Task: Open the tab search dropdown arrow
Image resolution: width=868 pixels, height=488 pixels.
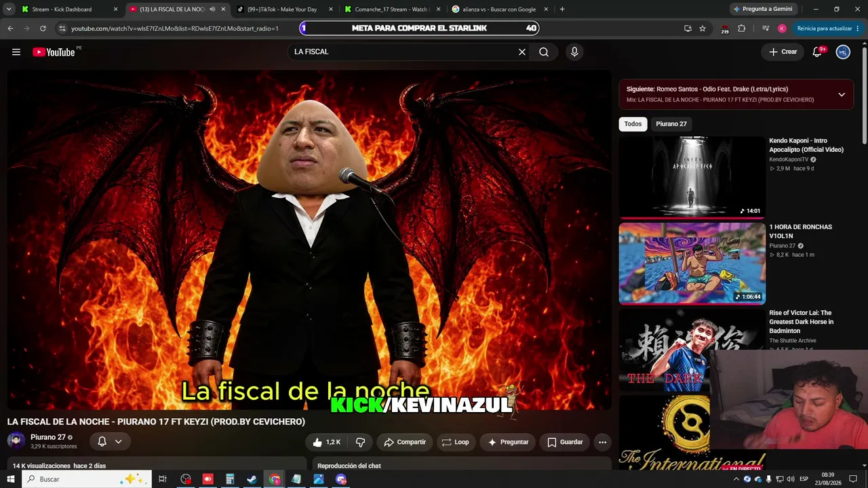Action: point(9,9)
